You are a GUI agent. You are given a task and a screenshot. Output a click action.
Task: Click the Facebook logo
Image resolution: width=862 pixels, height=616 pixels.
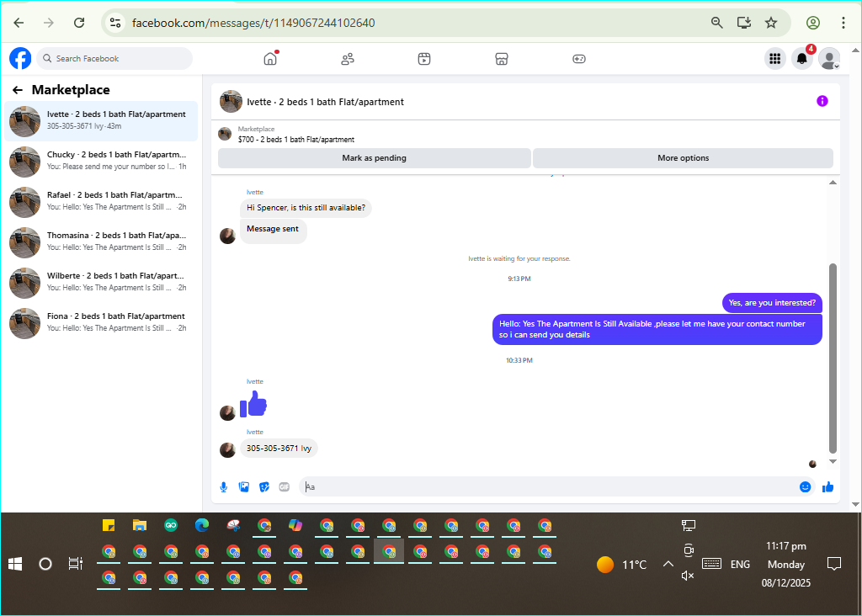click(20, 58)
